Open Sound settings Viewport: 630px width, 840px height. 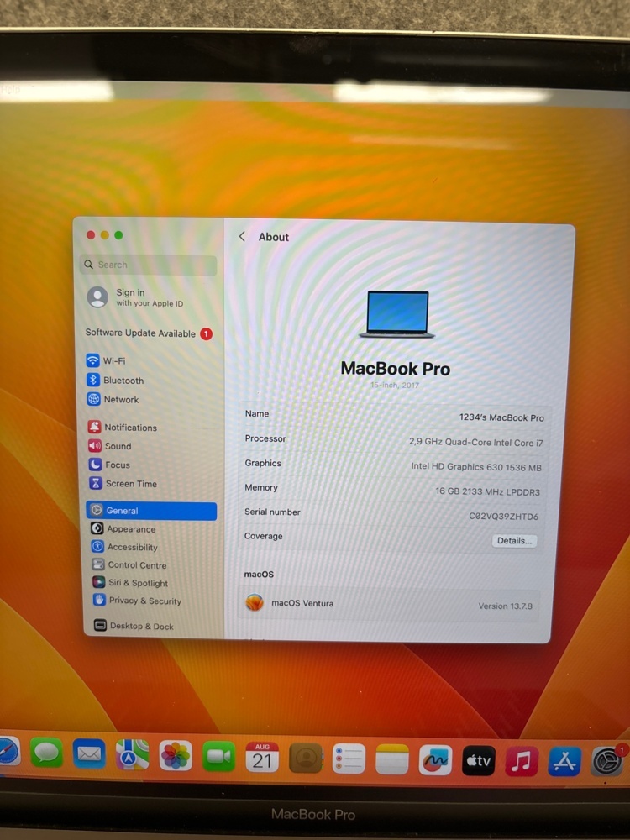click(x=110, y=446)
